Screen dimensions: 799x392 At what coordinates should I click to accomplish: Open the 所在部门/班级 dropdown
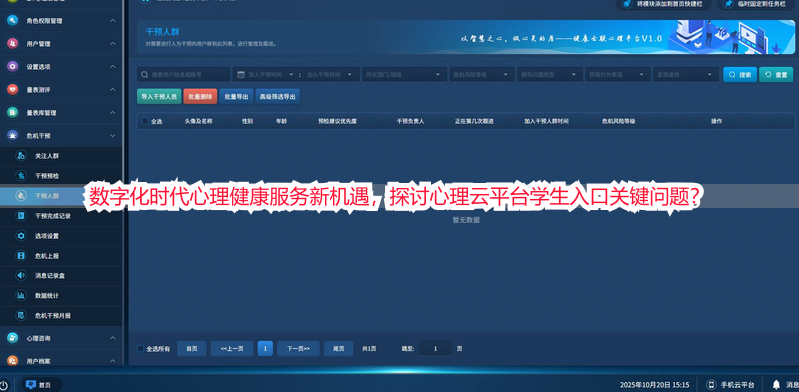[404, 74]
